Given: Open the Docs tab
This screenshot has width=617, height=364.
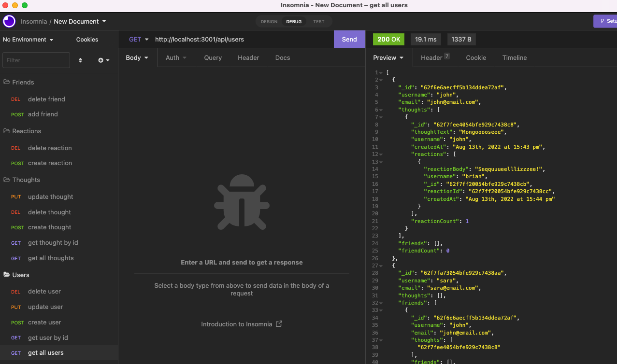Looking at the screenshot, I should click(283, 57).
